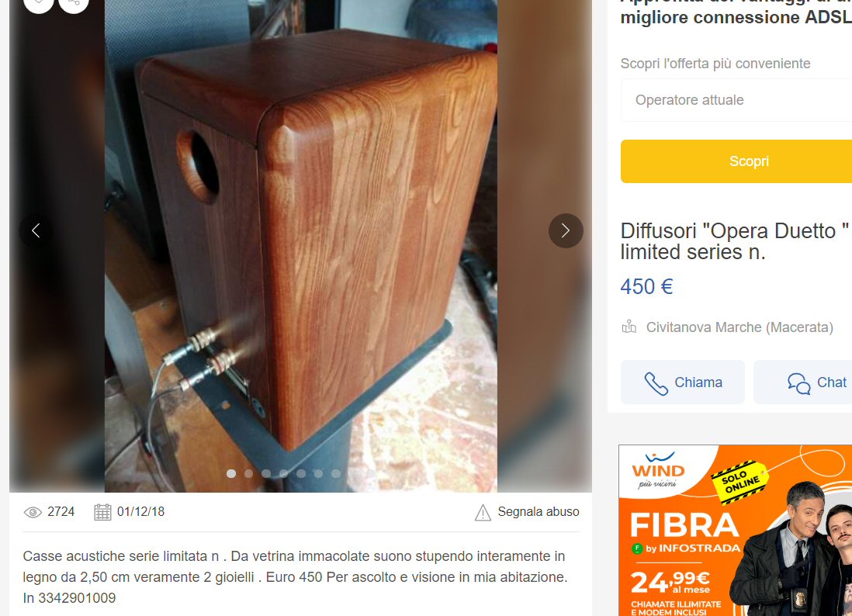The image size is (852, 616).
Task: Select the third photo carousel dot
Action: (265, 474)
